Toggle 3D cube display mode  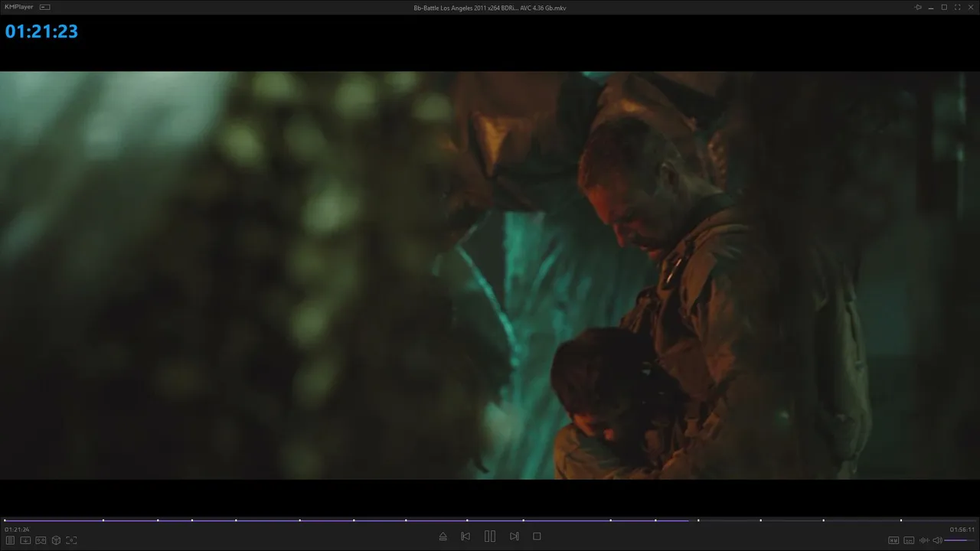coord(56,540)
